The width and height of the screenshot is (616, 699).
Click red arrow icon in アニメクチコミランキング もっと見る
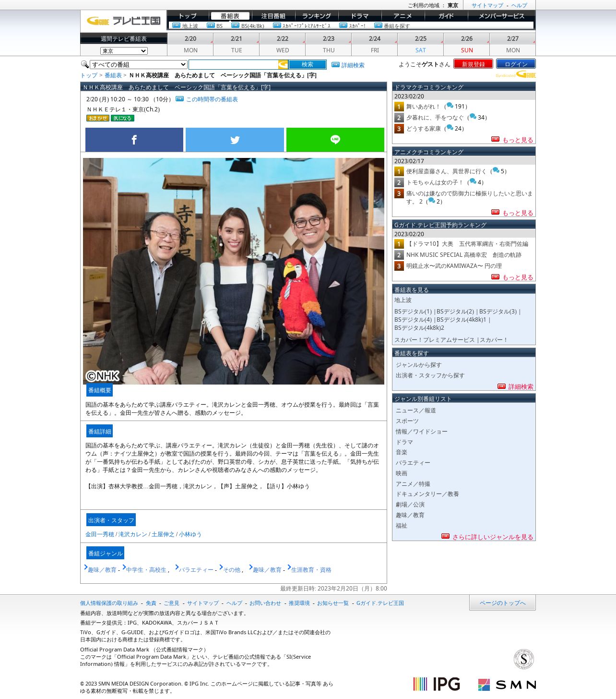pyautogui.click(x=495, y=212)
